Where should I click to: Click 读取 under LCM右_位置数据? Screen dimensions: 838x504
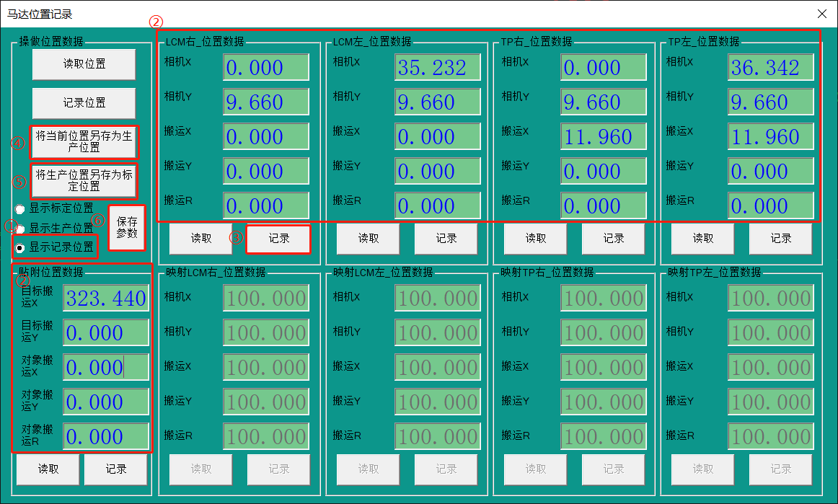[201, 239]
